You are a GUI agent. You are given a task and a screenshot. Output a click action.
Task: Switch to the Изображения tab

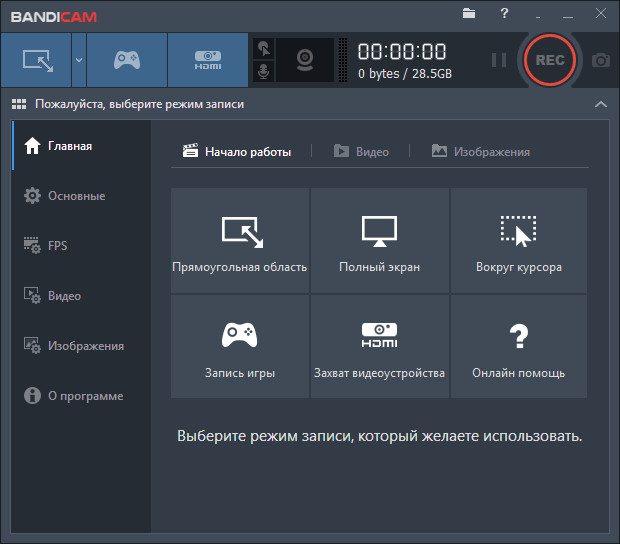pos(481,152)
